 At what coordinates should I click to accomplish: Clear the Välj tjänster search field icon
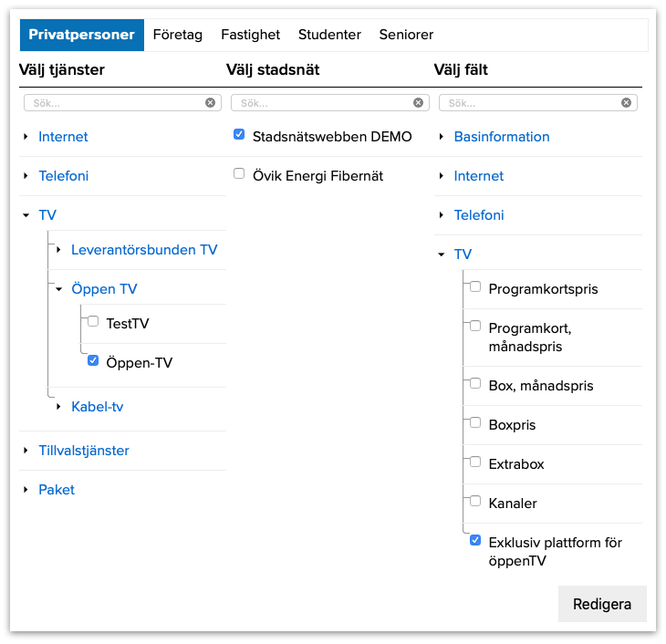click(211, 103)
